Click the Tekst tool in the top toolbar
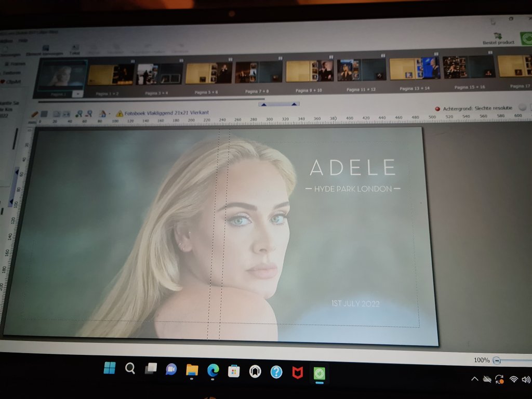 (x=74, y=50)
